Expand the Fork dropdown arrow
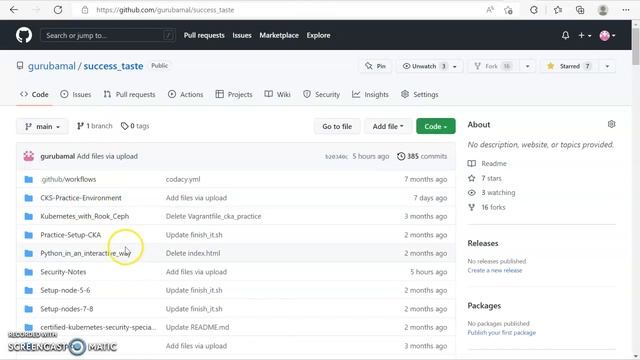 pyautogui.click(x=527, y=66)
